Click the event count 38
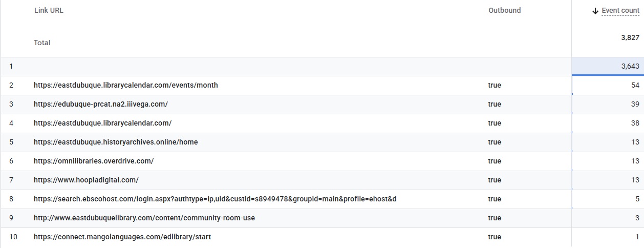 pyautogui.click(x=635, y=123)
